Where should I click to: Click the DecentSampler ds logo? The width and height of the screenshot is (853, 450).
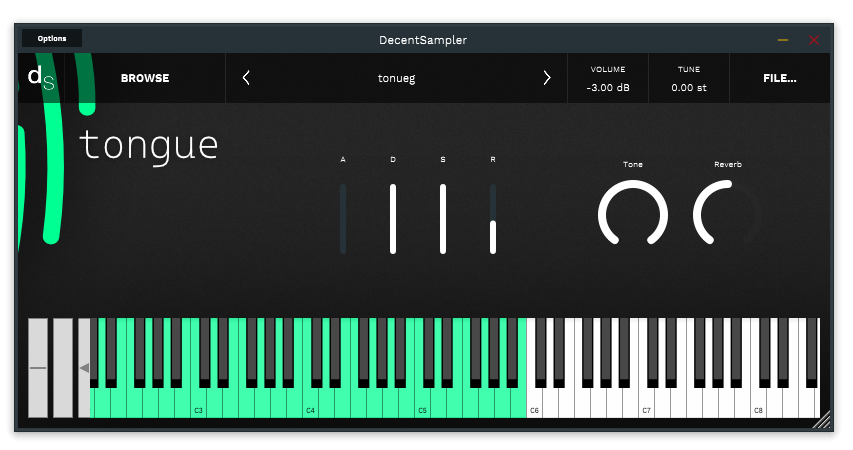41,78
